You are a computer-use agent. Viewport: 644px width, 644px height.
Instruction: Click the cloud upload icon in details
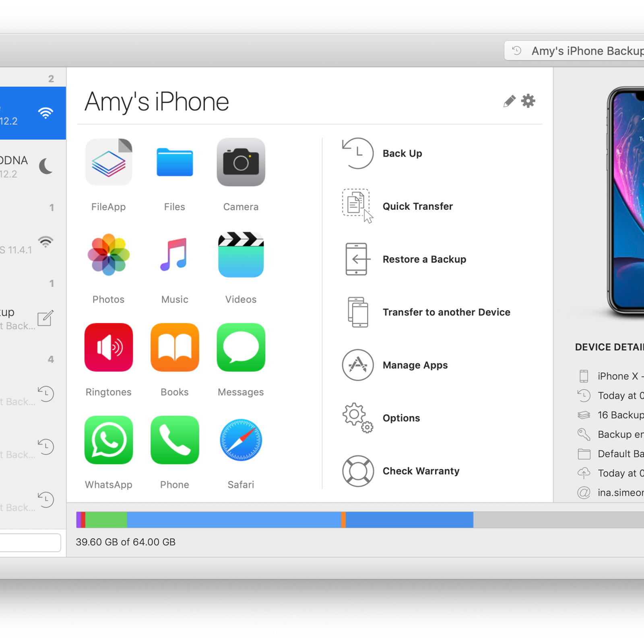584,473
